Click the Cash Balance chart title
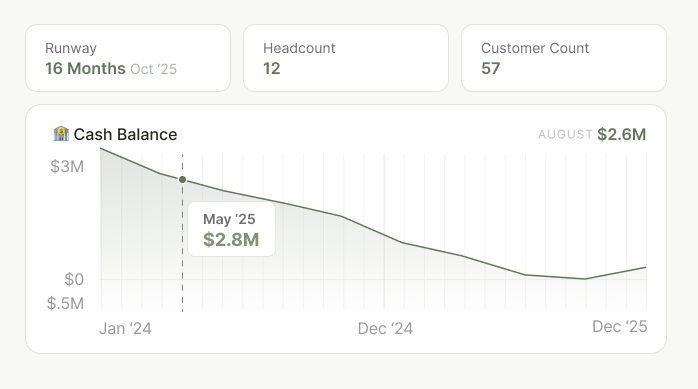 point(126,134)
